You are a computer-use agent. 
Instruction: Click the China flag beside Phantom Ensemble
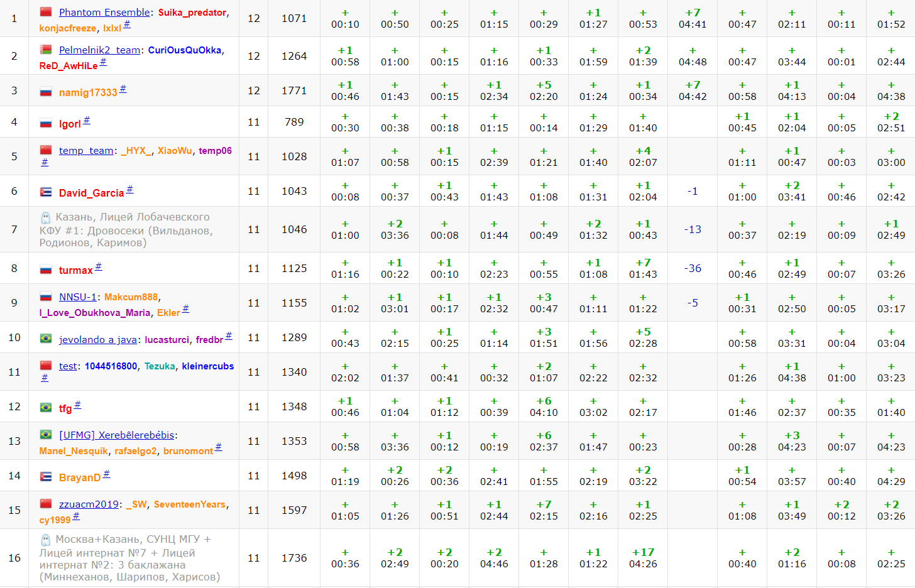click(x=46, y=12)
